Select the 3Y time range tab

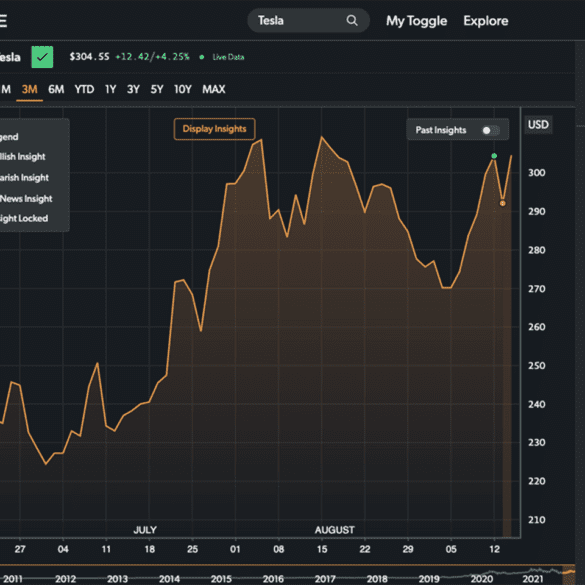133,90
